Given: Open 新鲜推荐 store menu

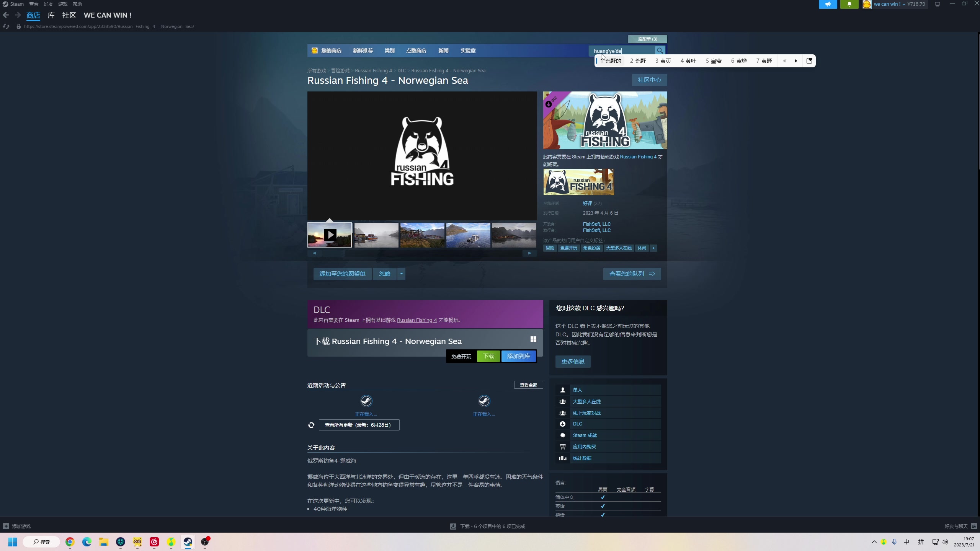Looking at the screenshot, I should click(363, 51).
